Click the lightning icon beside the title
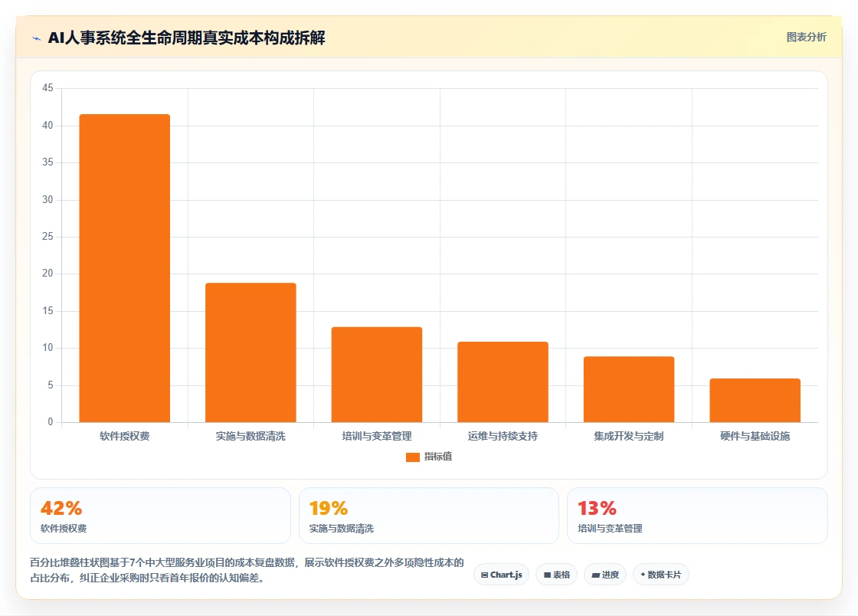Viewport: 858px width, 616px height. (37, 38)
